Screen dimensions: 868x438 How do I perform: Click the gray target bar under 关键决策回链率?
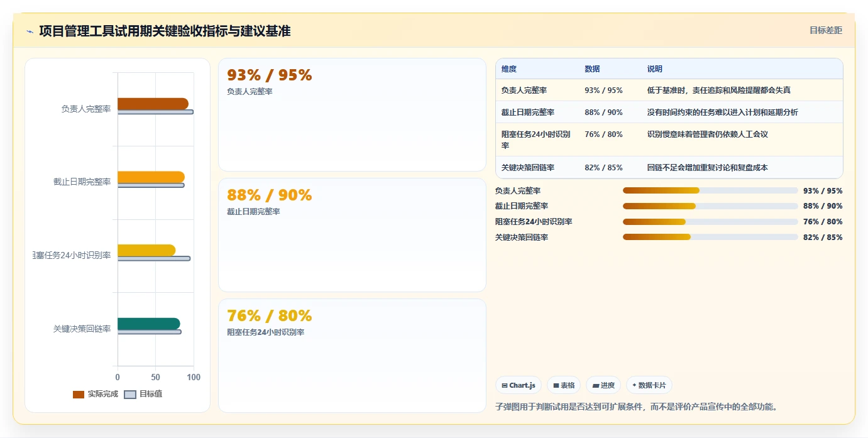149,332
